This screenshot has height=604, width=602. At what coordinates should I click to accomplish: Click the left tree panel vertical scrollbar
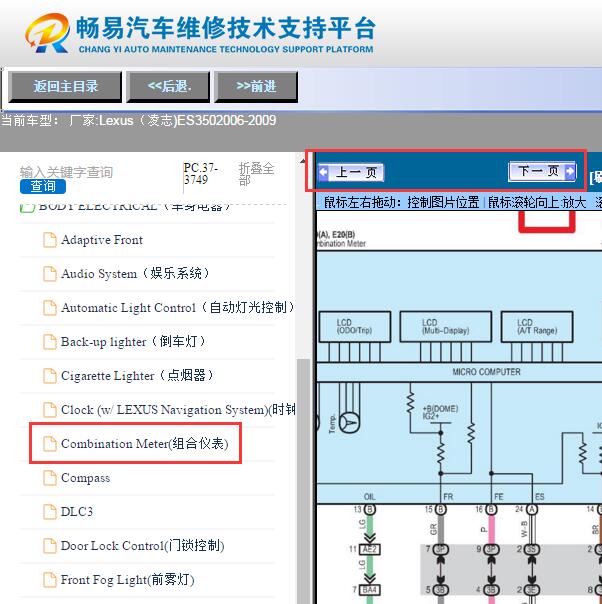[x=303, y=480]
